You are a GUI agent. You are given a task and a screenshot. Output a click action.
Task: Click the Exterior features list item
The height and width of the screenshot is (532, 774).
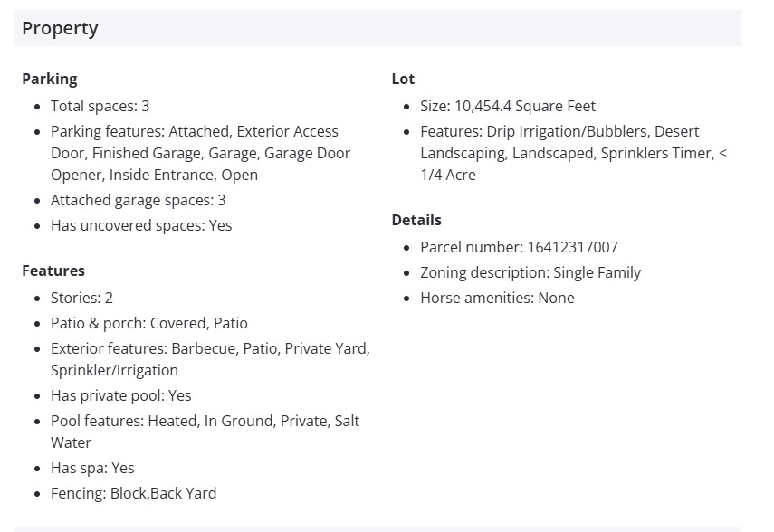pyautogui.click(x=210, y=359)
